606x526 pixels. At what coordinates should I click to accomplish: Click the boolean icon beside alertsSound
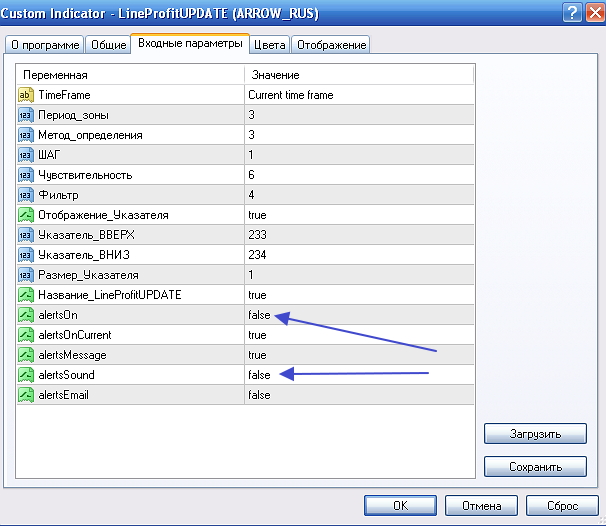tap(26, 375)
